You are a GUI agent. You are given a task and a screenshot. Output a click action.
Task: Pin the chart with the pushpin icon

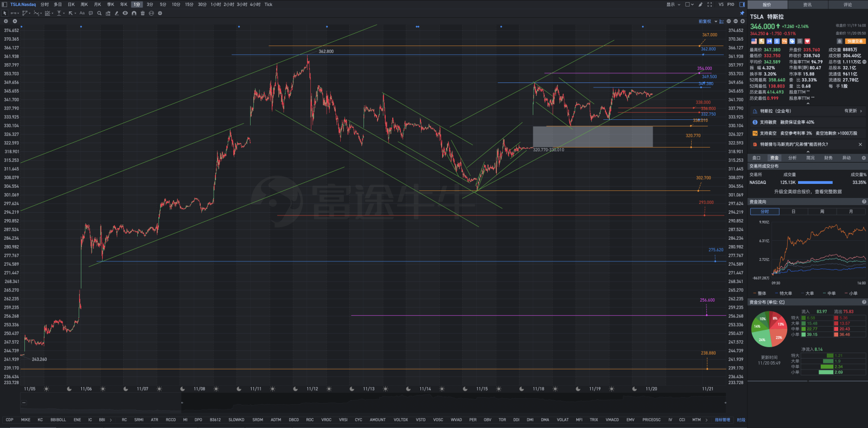[x=742, y=13]
